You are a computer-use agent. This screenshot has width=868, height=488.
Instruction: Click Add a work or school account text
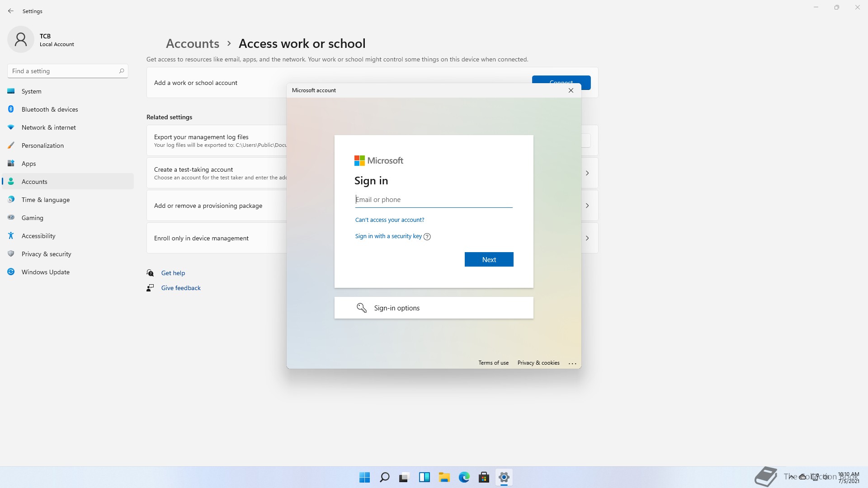[196, 83]
